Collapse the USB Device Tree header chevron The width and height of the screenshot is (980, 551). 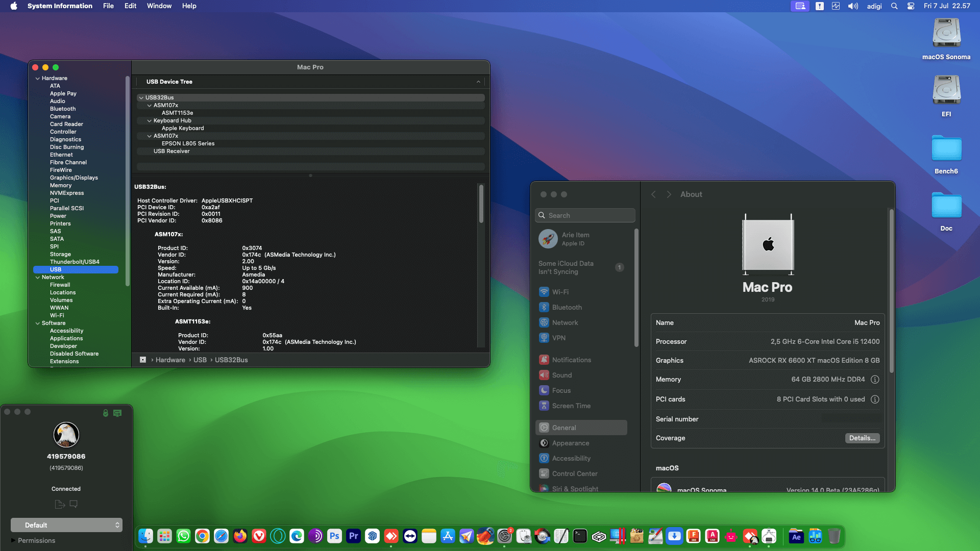478,82
